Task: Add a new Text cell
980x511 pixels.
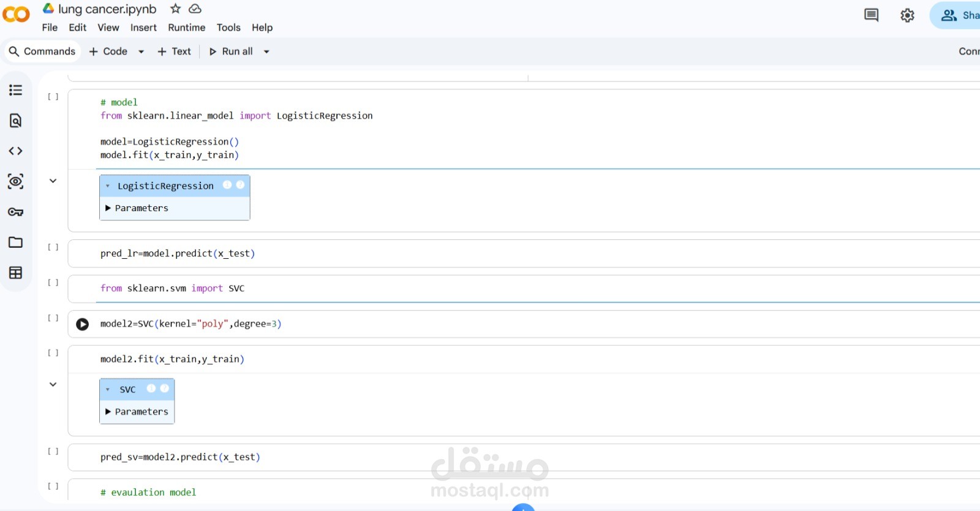Action: (175, 51)
